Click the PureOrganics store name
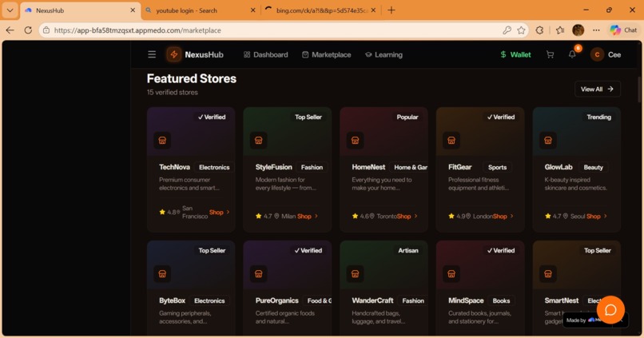 point(276,300)
